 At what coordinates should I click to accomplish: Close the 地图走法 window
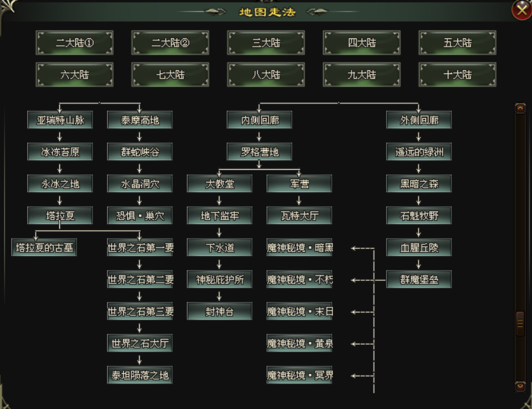[x=521, y=10]
